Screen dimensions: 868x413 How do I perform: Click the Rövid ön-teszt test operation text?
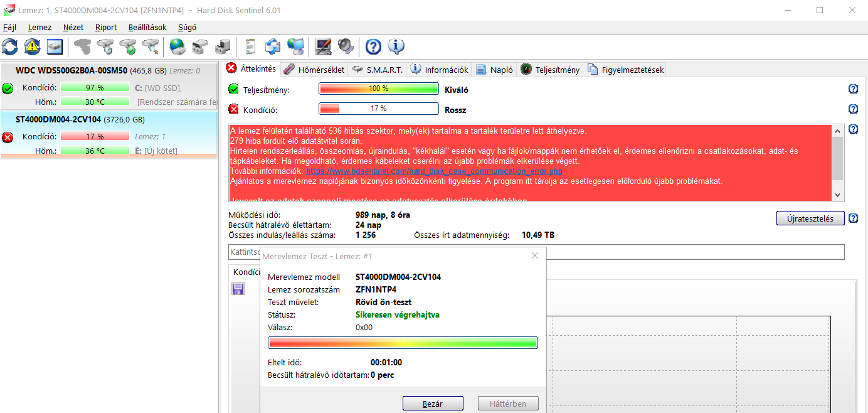click(383, 302)
